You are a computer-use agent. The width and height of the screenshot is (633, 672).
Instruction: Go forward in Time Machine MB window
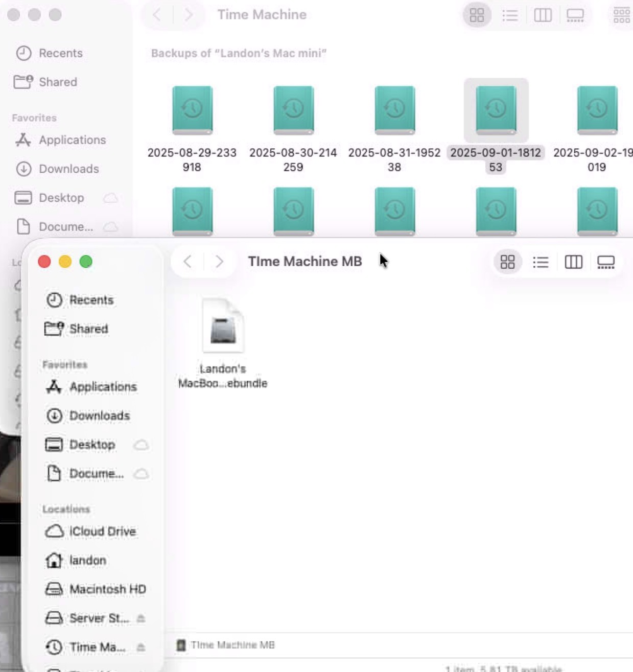pyautogui.click(x=219, y=262)
